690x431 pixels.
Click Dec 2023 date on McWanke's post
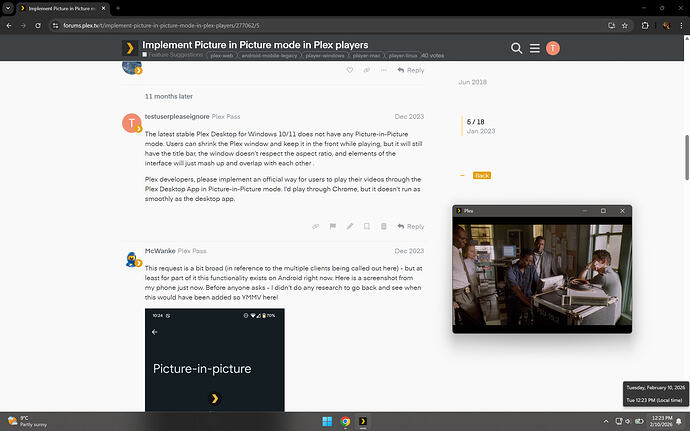pyautogui.click(x=409, y=250)
